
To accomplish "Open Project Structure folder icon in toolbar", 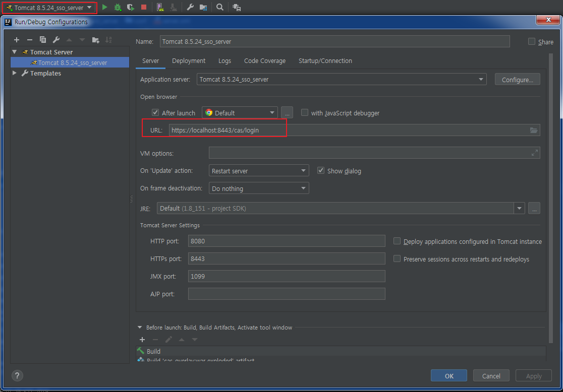I will [203, 7].
